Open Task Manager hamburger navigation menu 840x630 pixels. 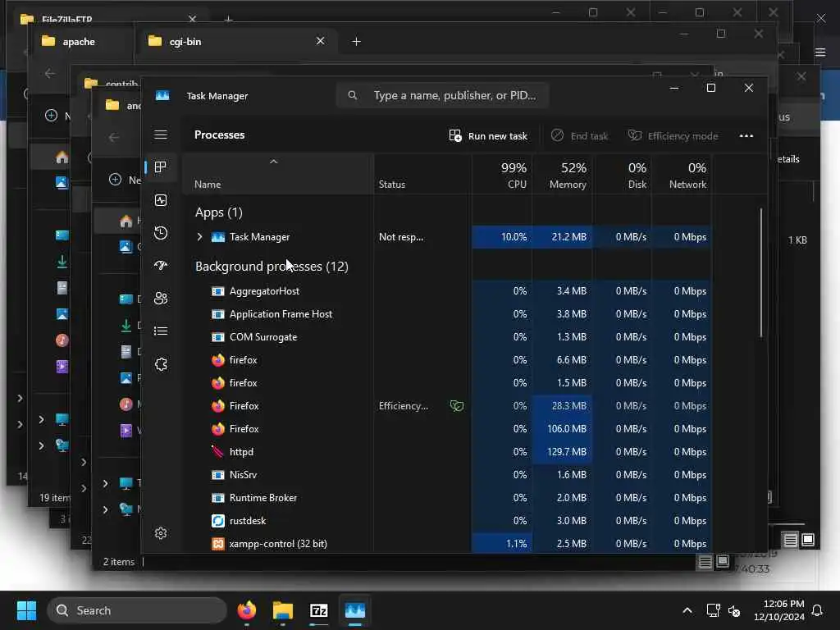point(161,135)
